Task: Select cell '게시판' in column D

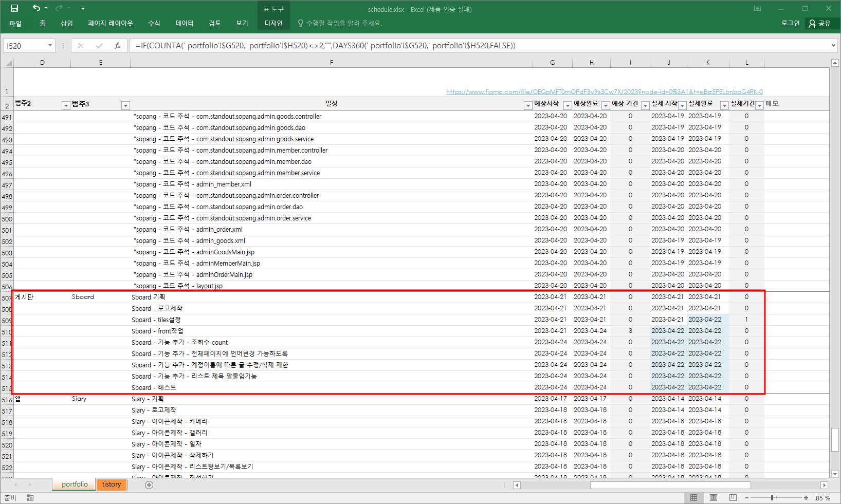Action: coord(42,297)
